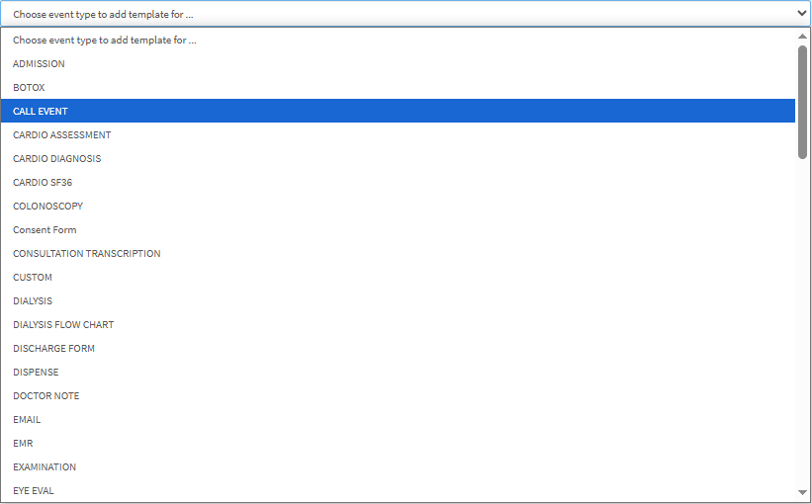This screenshot has height=504, width=812.
Task: Select EMR event type
Action: coord(398,444)
